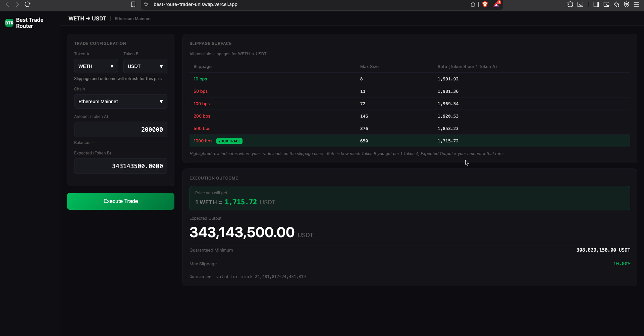Open the Brave VPN shield icon
The image size is (644, 336).
pyautogui.click(x=627, y=4)
